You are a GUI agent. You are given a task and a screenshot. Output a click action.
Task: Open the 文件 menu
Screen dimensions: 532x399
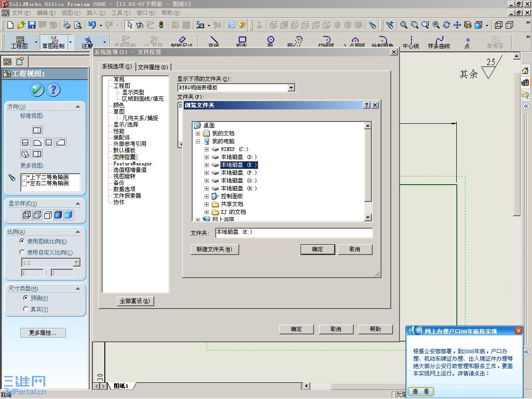click(x=21, y=13)
